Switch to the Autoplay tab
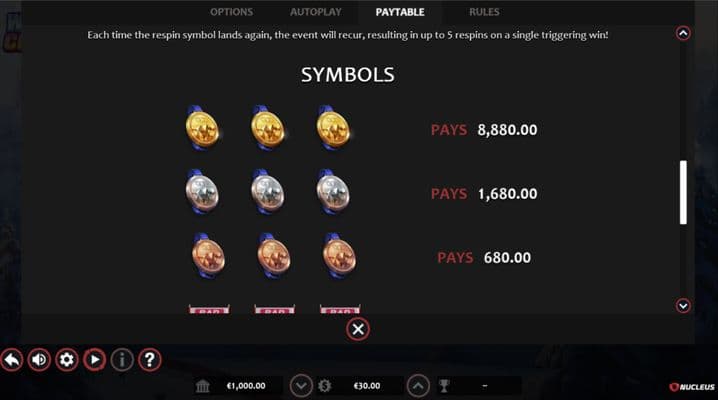The height and width of the screenshot is (400, 718). pyautogui.click(x=316, y=12)
